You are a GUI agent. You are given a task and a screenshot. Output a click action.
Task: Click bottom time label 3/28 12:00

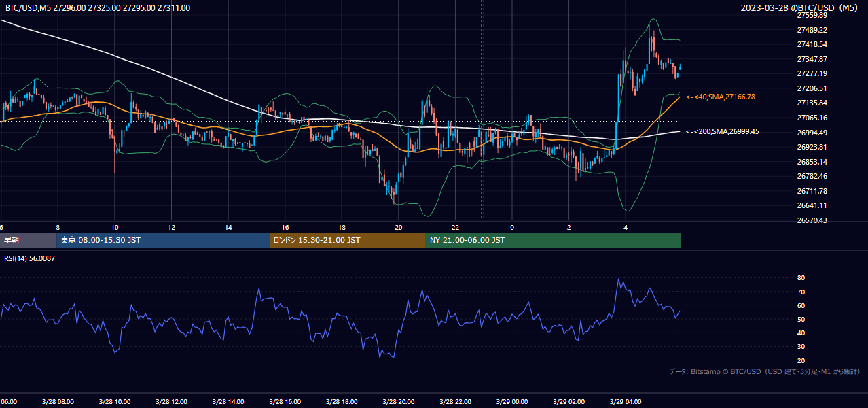coord(171,402)
